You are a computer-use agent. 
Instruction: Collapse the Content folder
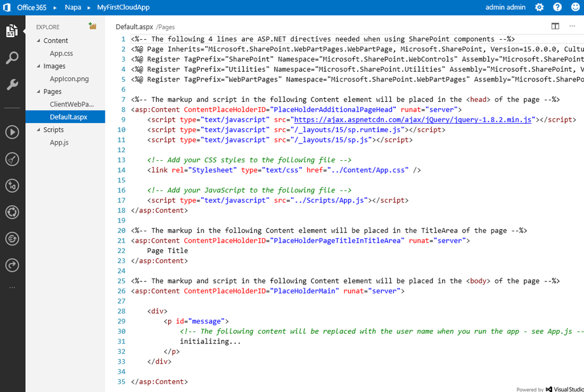pos(38,40)
